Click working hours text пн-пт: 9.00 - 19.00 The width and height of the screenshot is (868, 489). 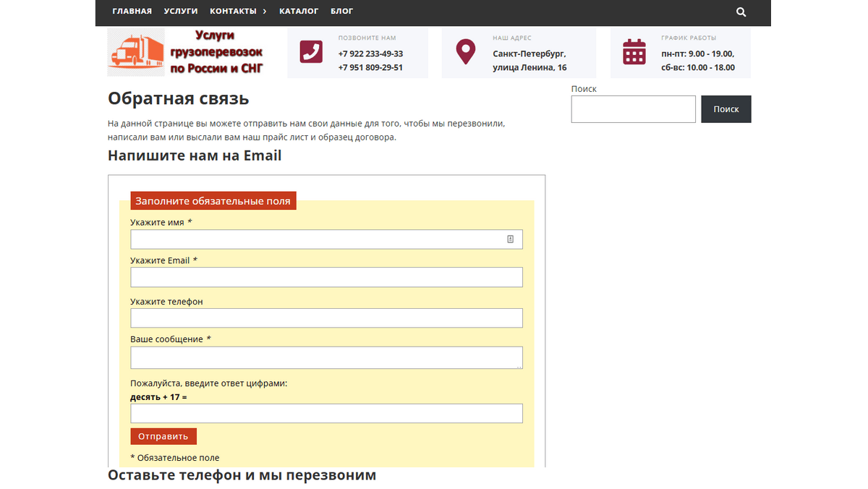tap(697, 54)
